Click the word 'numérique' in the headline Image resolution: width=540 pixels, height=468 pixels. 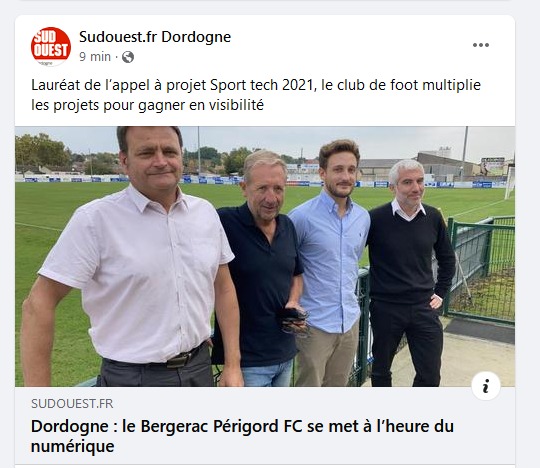(73, 447)
